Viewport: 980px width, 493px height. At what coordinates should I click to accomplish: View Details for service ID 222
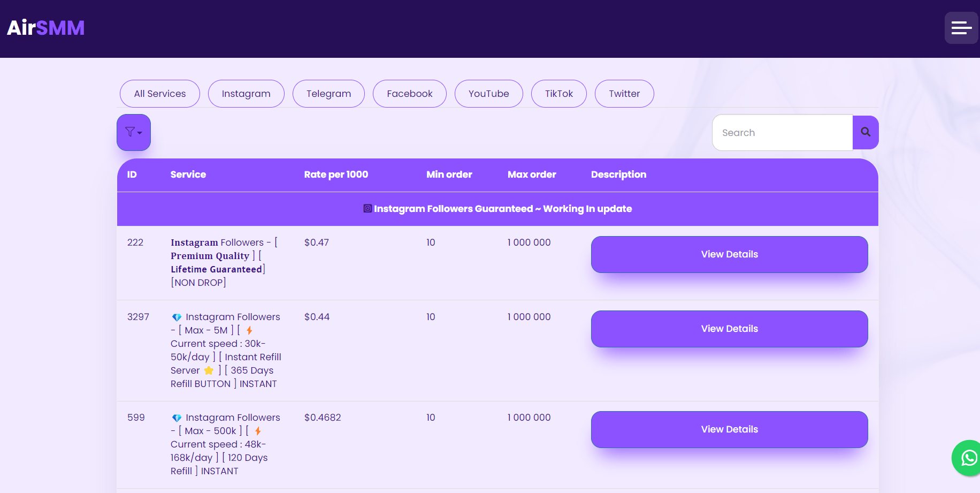[x=729, y=254]
